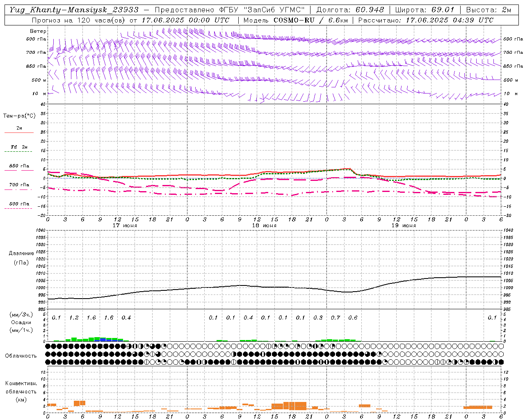The width and height of the screenshot is (525, 420).
Task: Click the 0.6 precipitation amount value
Action: click(353, 318)
